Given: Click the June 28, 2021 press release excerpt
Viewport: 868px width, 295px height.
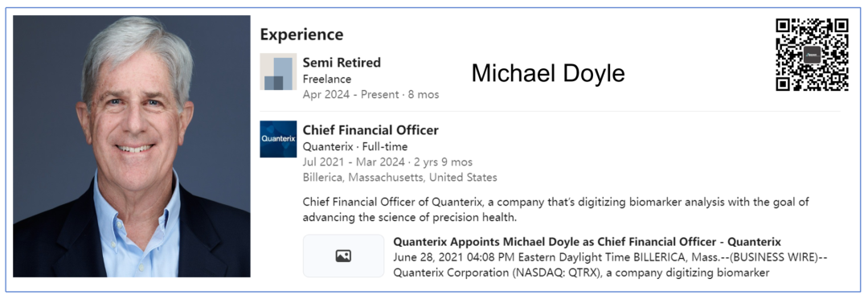Looking at the screenshot, I should 610,266.
